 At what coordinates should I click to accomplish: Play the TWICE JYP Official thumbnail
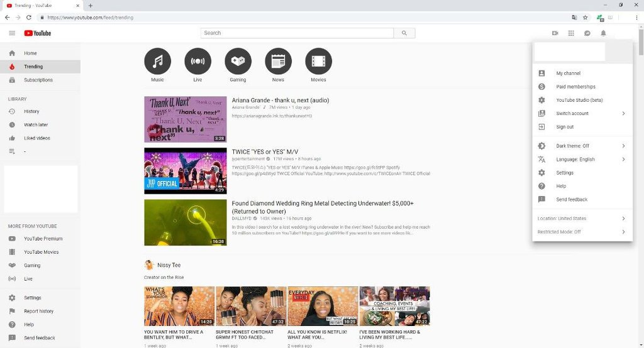(x=186, y=171)
